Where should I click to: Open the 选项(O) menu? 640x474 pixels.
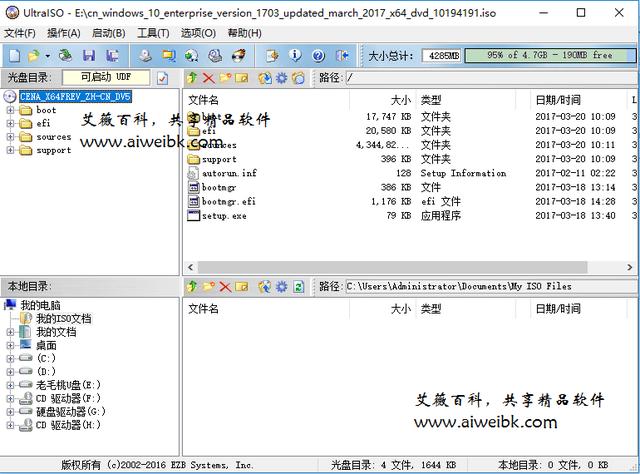coord(198,33)
